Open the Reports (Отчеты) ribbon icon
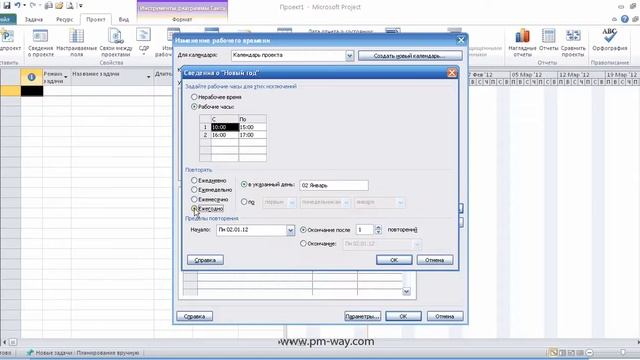Viewport: 640px width, 360px height. click(x=548, y=40)
